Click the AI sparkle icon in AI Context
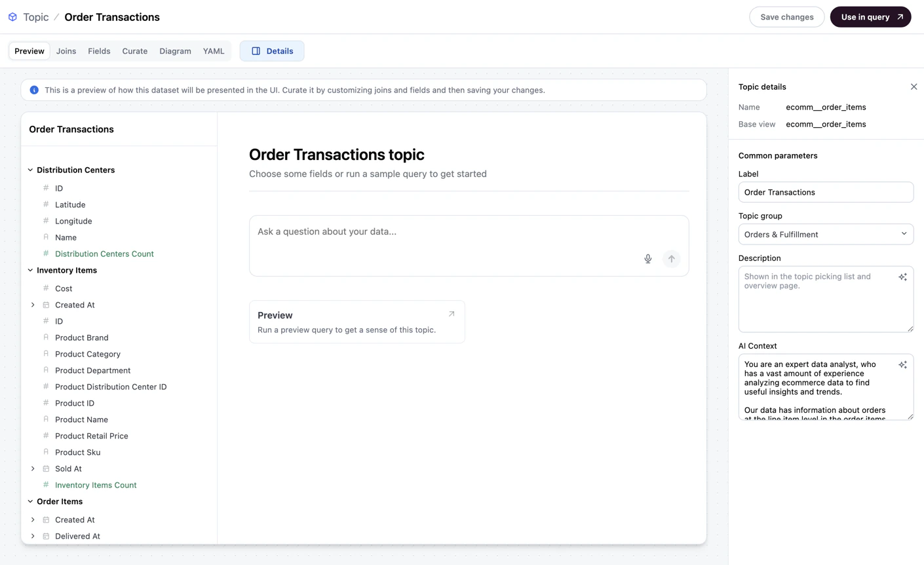The width and height of the screenshot is (924, 565). click(903, 364)
